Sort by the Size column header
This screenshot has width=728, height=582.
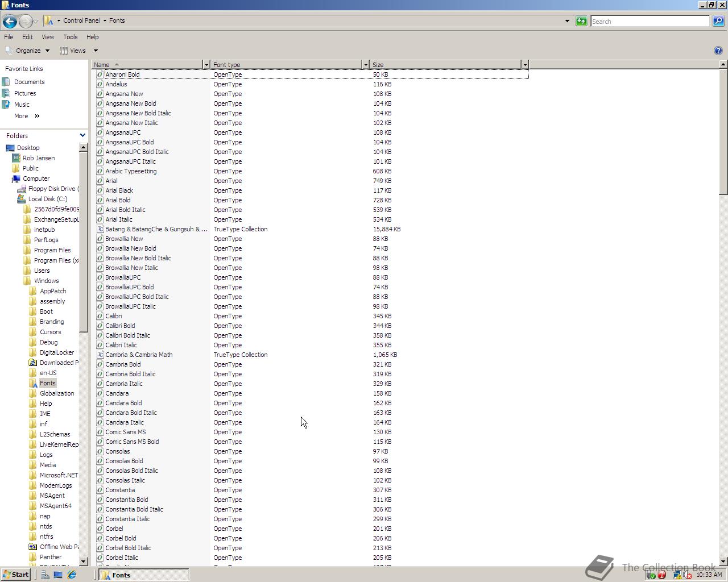(x=446, y=65)
